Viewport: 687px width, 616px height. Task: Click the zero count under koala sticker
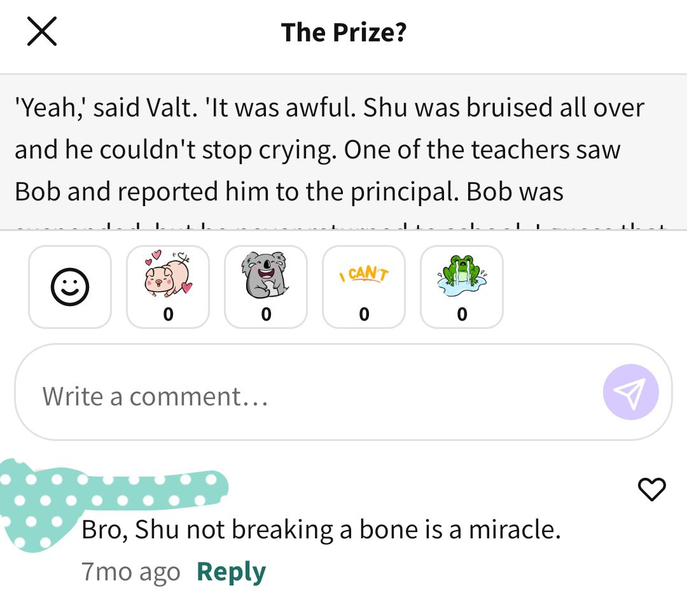tap(266, 314)
